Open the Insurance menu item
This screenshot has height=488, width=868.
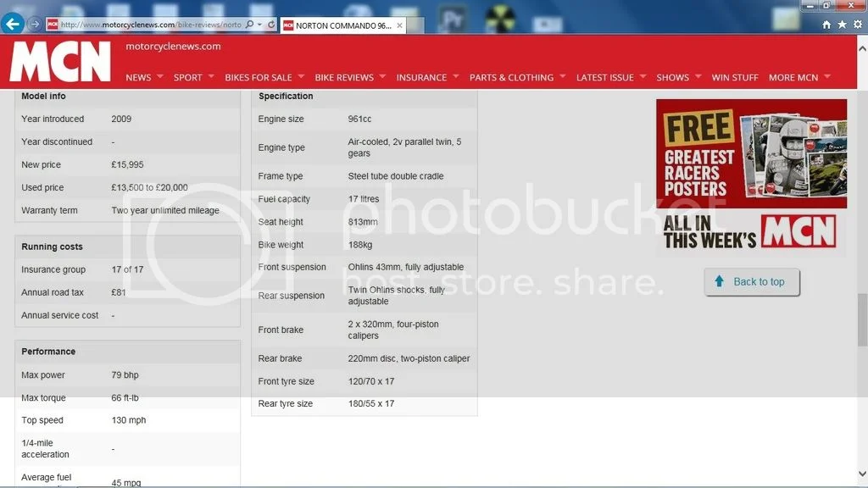pos(421,77)
